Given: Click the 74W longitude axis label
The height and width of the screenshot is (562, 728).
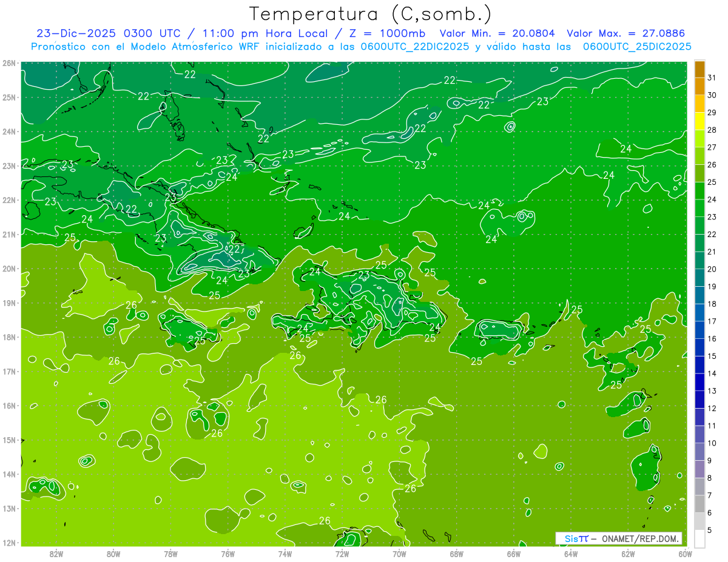Looking at the screenshot, I should pos(285,554).
